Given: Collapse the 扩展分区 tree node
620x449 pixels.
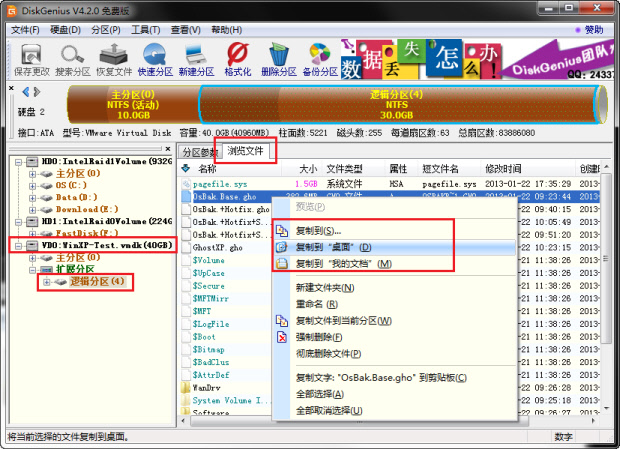Looking at the screenshot, I should point(32,270).
